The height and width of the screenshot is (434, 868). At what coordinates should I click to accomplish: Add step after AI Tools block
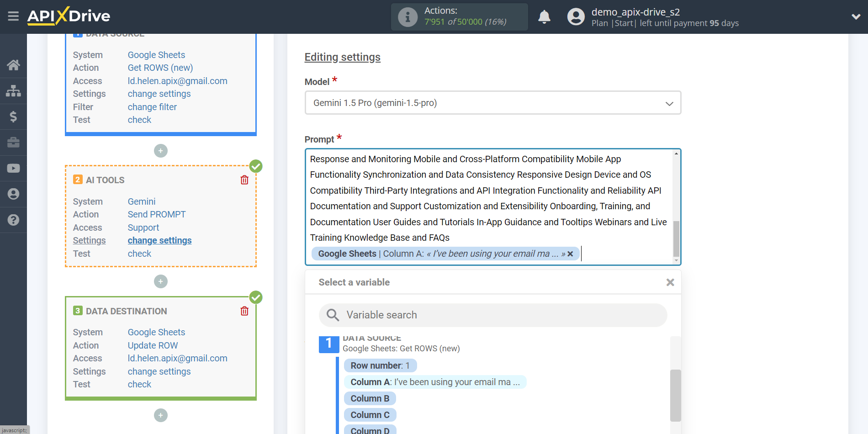pyautogui.click(x=161, y=281)
